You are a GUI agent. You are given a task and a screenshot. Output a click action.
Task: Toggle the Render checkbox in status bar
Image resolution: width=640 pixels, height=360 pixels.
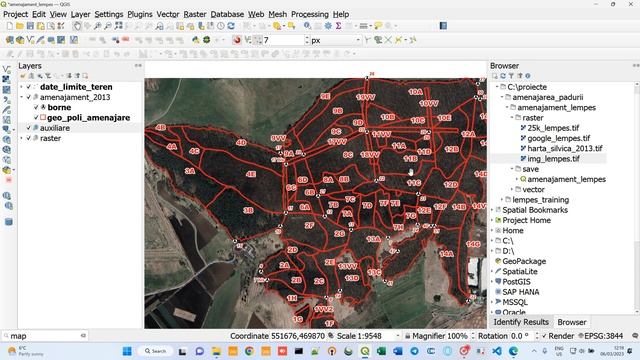tap(544, 336)
